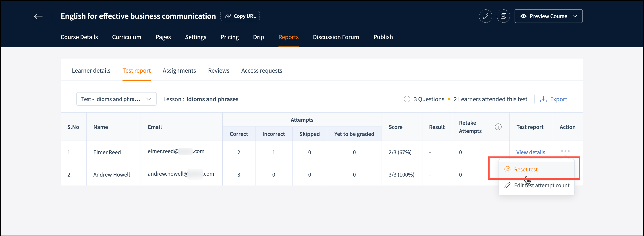Open the Discussion Forum tab
The width and height of the screenshot is (644, 236).
[x=336, y=37]
